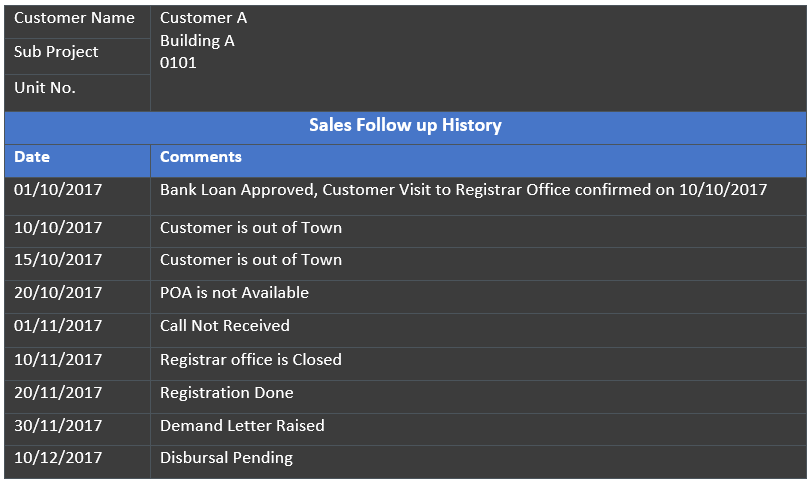Click the 20/11/2017 date cell
Screen dimensions: 811x483
58,393
